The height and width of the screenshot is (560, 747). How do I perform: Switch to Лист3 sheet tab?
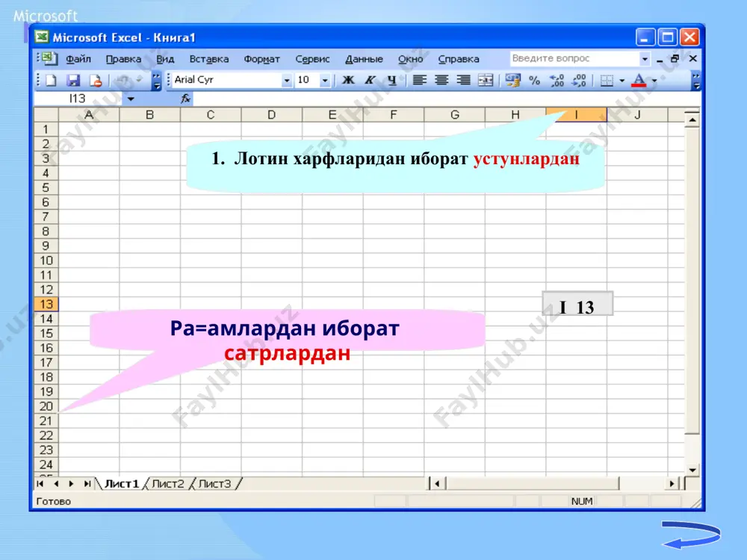tap(214, 484)
